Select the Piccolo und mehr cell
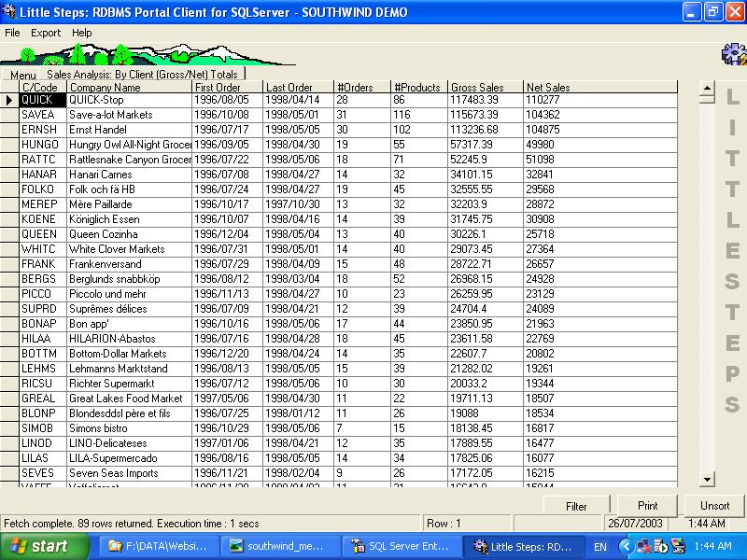 pyautogui.click(x=129, y=294)
